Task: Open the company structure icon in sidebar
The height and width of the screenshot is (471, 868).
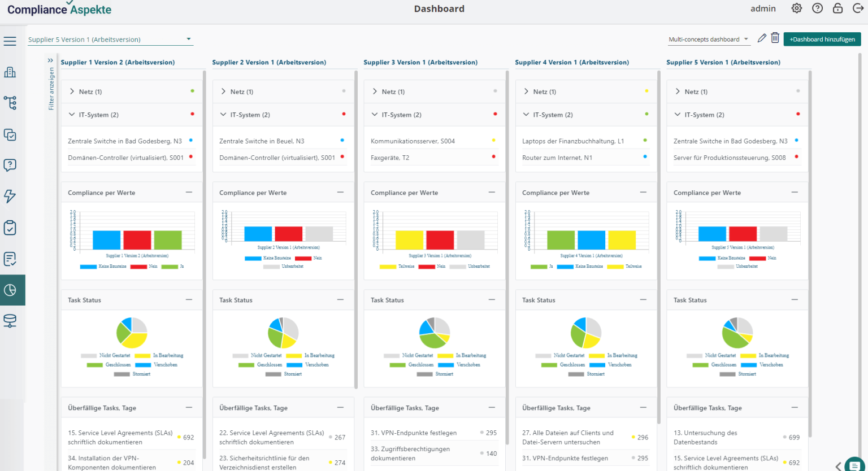Action: click(x=12, y=72)
